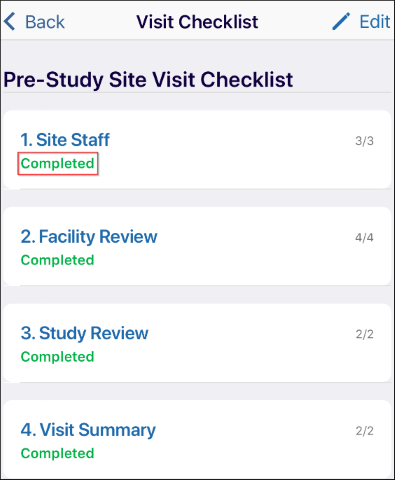Tap the 2/2 progress count for Study Review

364,334
